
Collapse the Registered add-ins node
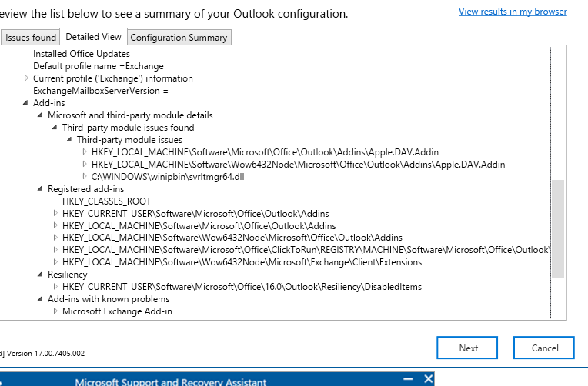[40, 189]
